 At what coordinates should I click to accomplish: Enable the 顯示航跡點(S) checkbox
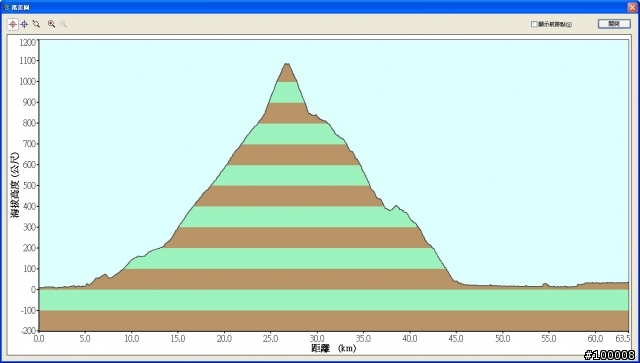(x=534, y=24)
